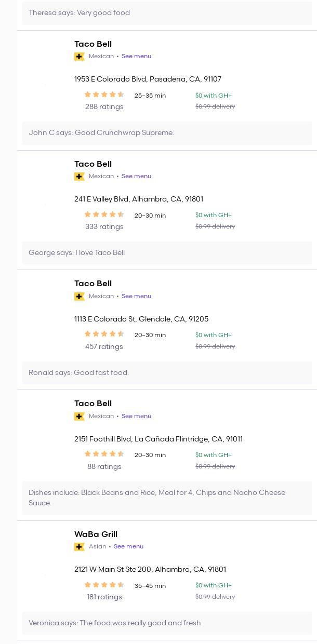This screenshot has height=644, width=317.
Task: Open See menu for Taco Bell on Valley Blvd
Action: [x=136, y=176]
